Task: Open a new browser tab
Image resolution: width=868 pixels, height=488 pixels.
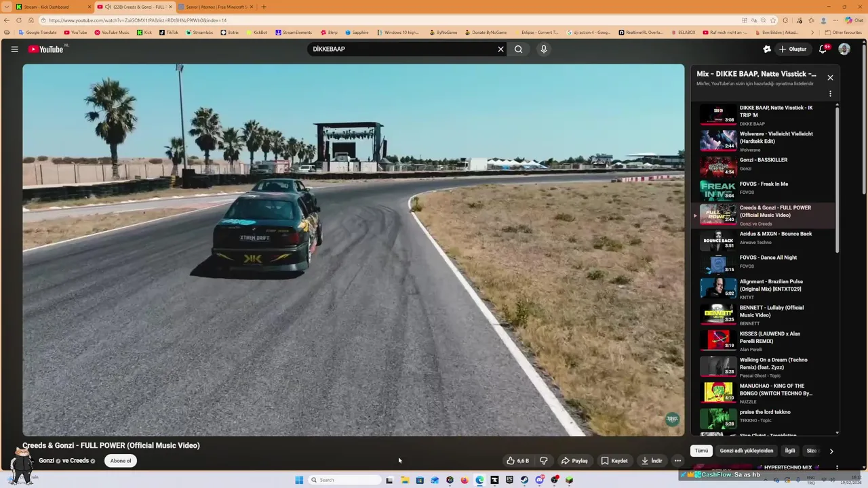Action: pyautogui.click(x=264, y=7)
